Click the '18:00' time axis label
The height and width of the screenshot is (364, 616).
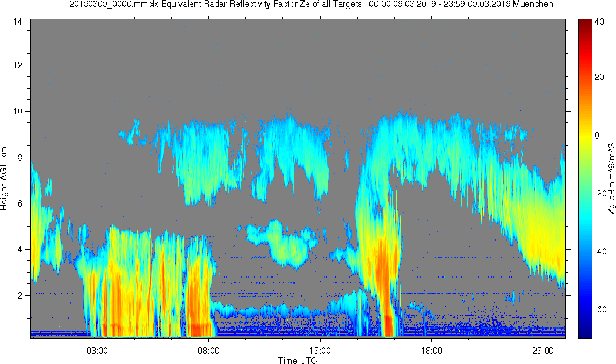click(x=432, y=350)
